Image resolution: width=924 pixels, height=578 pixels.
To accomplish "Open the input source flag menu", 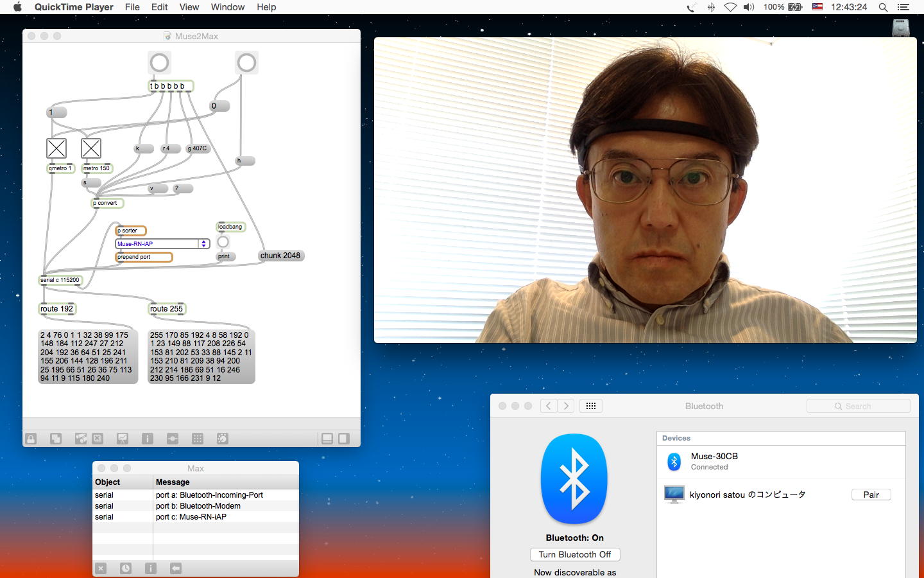I will click(x=817, y=7).
